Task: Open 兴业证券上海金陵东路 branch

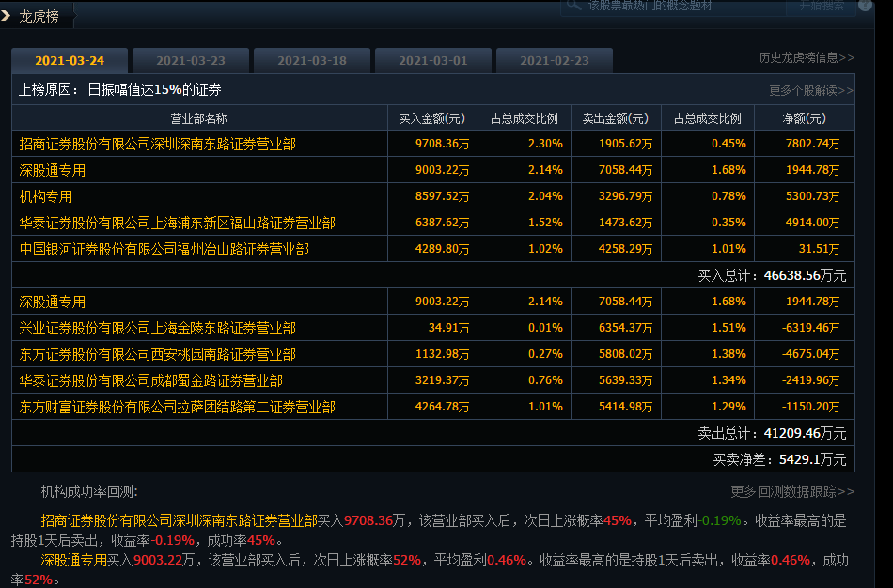Action: click(158, 328)
